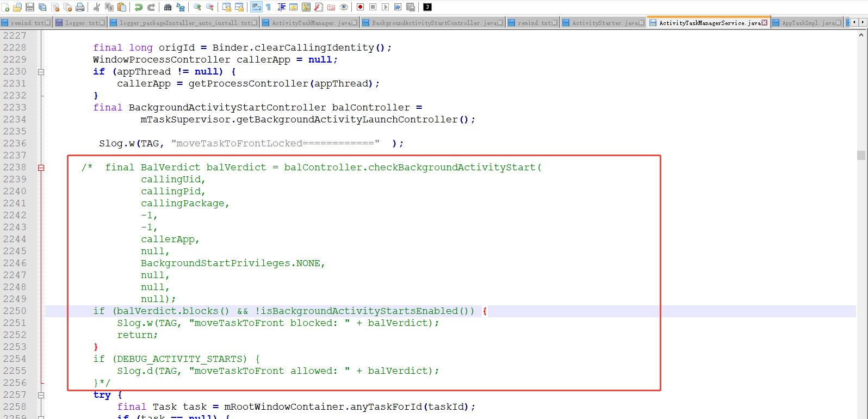
Task: Click the black J plugin icon
Action: tap(426, 7)
